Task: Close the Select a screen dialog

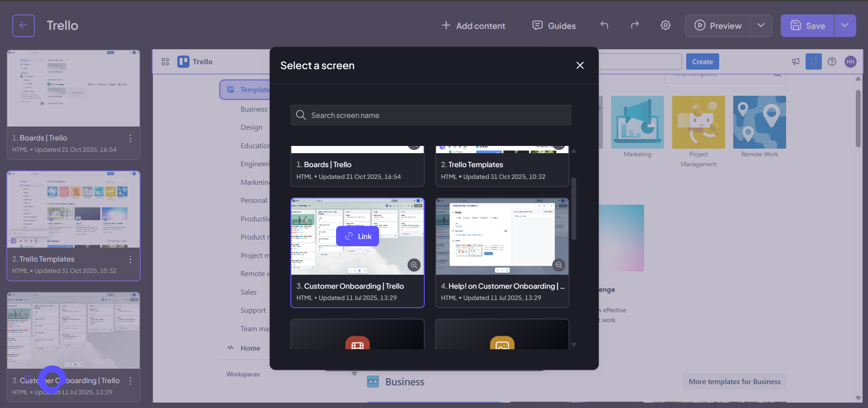Action: (580, 66)
